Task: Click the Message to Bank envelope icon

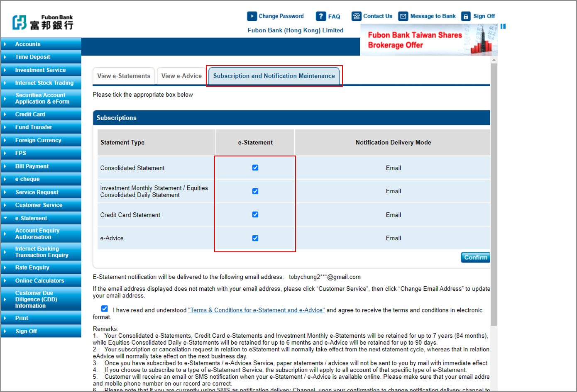Action: [403, 16]
